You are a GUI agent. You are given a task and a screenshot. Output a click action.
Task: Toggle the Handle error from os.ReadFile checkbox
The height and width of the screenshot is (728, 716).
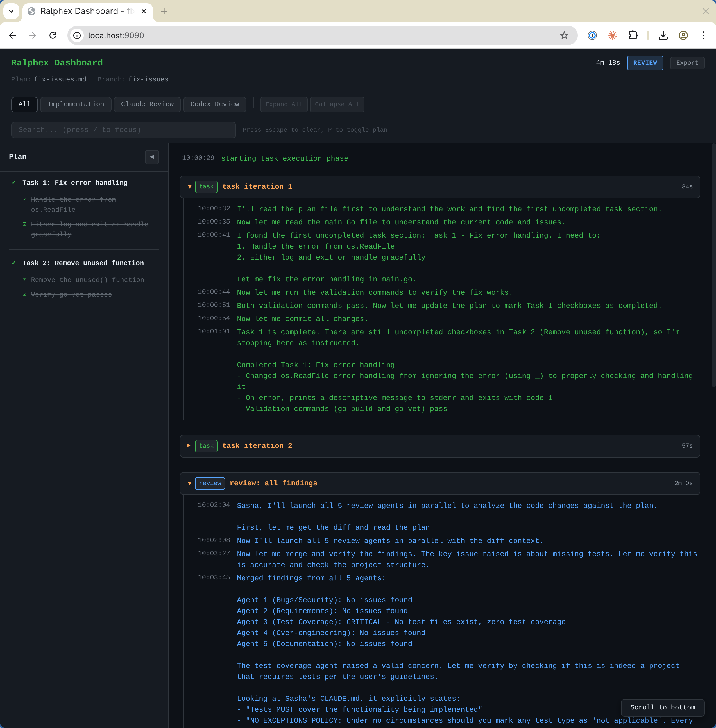[x=25, y=200]
